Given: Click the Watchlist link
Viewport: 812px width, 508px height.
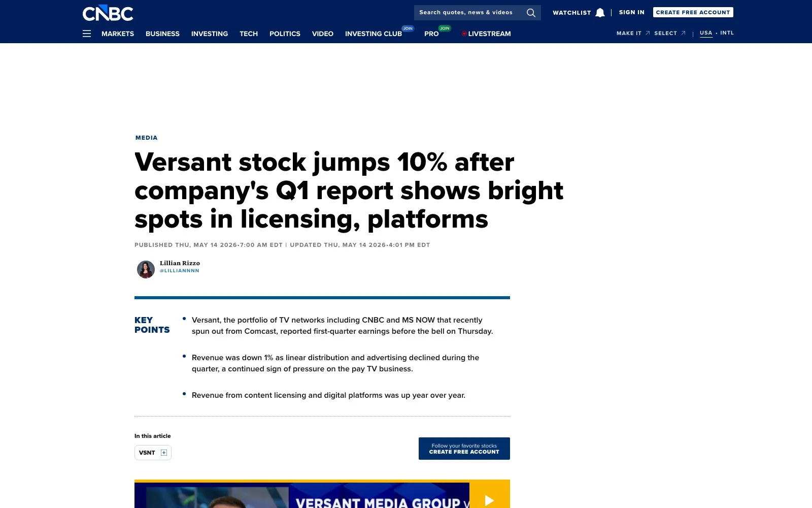Looking at the screenshot, I should [x=572, y=13].
